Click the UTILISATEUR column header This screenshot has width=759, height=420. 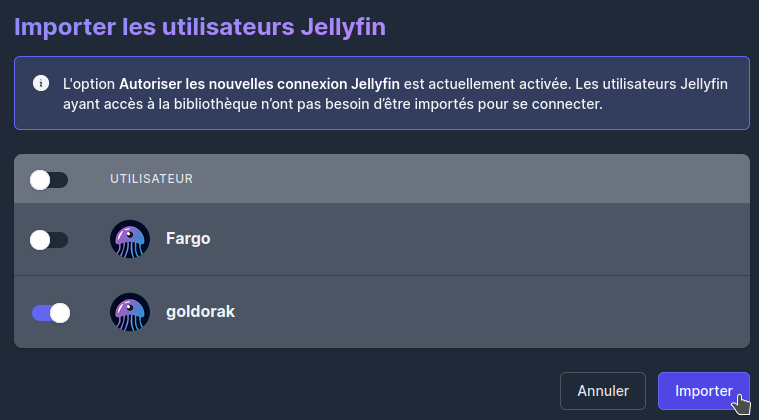152,179
